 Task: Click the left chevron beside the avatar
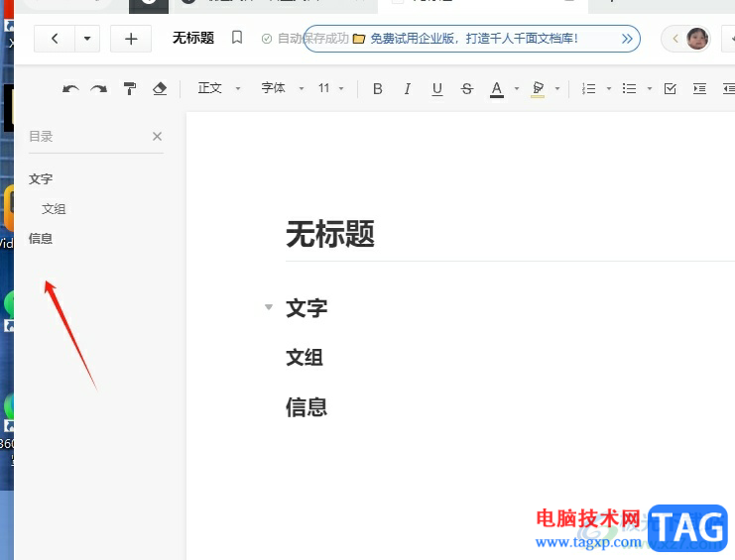pos(675,39)
